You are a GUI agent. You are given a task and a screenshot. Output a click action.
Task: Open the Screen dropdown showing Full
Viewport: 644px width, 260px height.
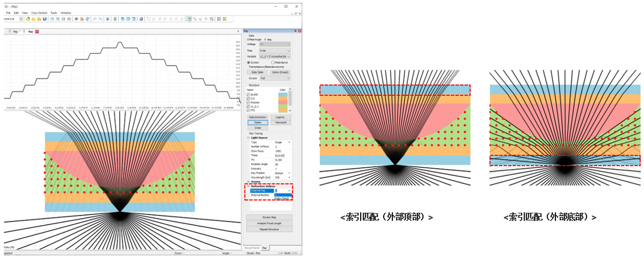(275, 78)
